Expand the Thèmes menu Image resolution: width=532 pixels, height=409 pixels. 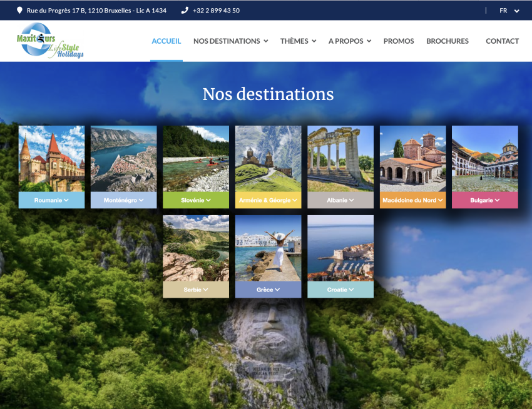[298, 41]
